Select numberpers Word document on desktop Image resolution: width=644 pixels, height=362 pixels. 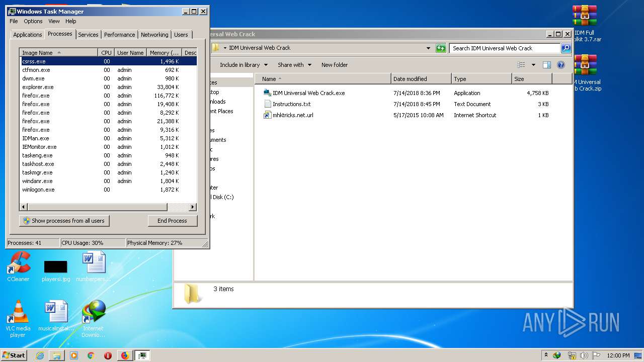click(94, 266)
